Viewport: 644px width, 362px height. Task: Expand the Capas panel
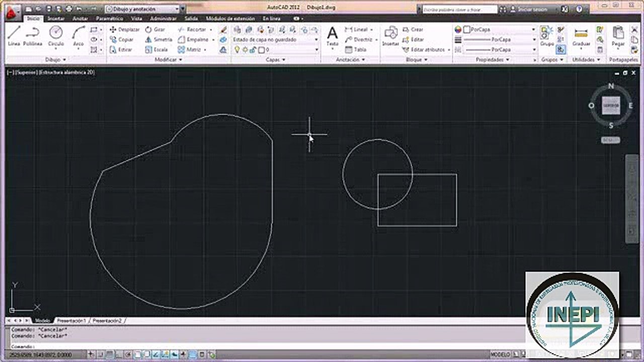pyautogui.click(x=275, y=59)
